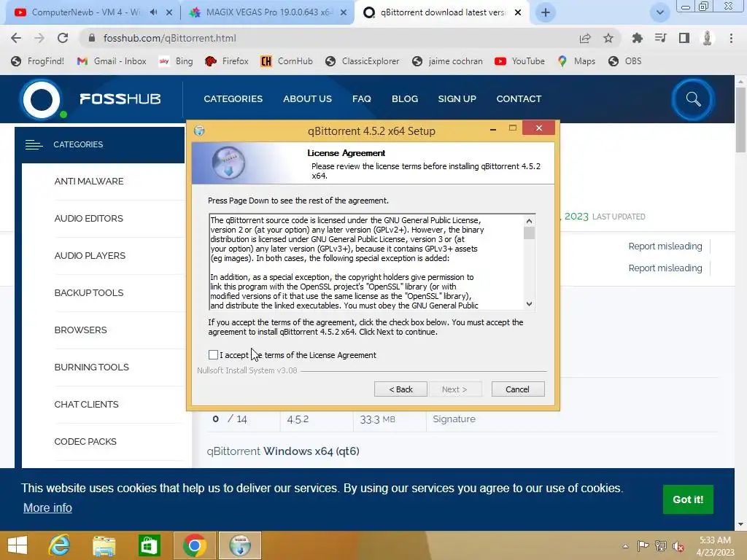Launch Internet Explorer from taskbar

pos(60,545)
